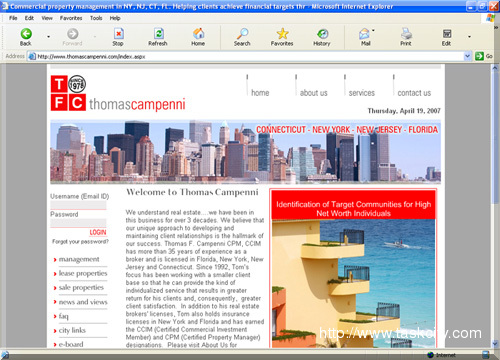Click the Username (Email ID) field
This screenshot has height=360, width=500.
[78, 205]
